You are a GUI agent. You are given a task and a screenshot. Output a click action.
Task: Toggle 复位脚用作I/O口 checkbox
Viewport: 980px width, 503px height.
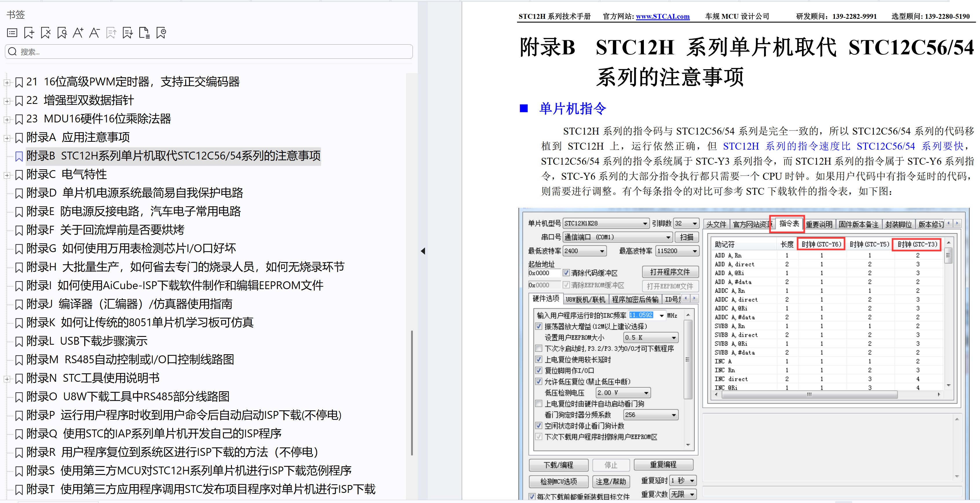[x=539, y=370]
